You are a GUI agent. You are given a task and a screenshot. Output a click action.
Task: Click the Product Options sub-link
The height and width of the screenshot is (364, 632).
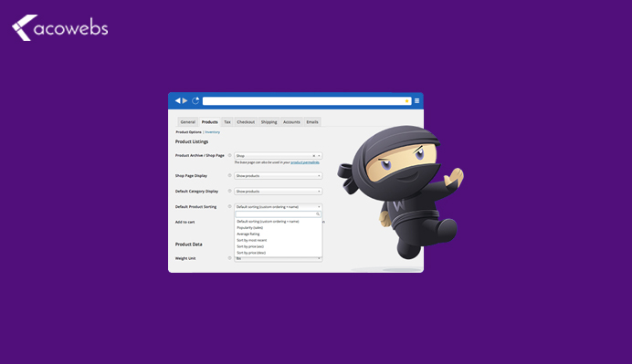tap(188, 132)
